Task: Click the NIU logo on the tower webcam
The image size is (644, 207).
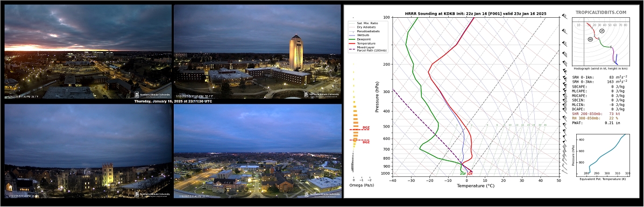Action: pyautogui.click(x=322, y=94)
